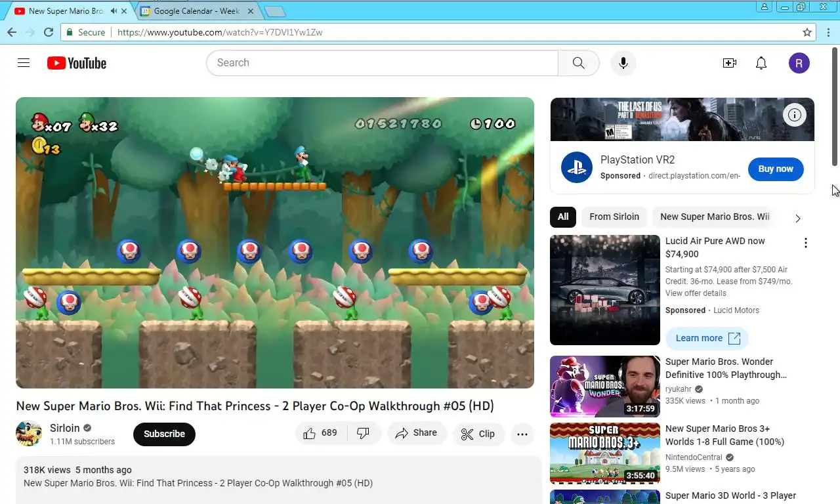Like the video with thumbs up

click(x=320, y=433)
